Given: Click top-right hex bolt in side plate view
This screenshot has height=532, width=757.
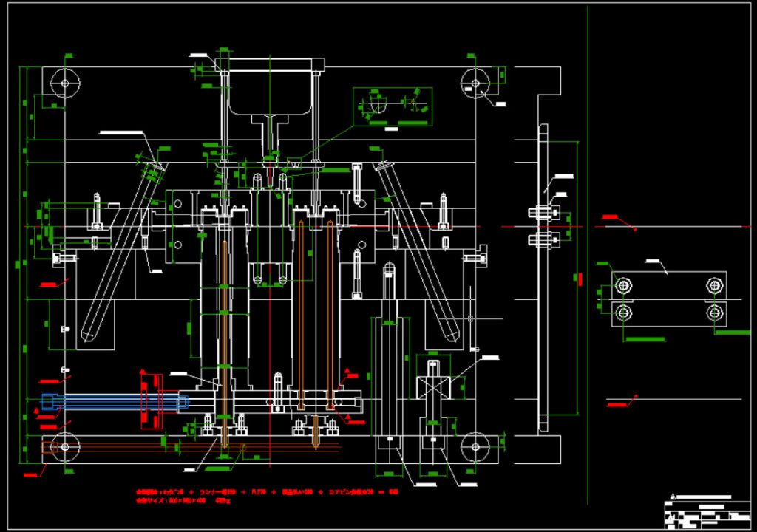Looking at the screenshot, I should pyautogui.click(x=713, y=284).
